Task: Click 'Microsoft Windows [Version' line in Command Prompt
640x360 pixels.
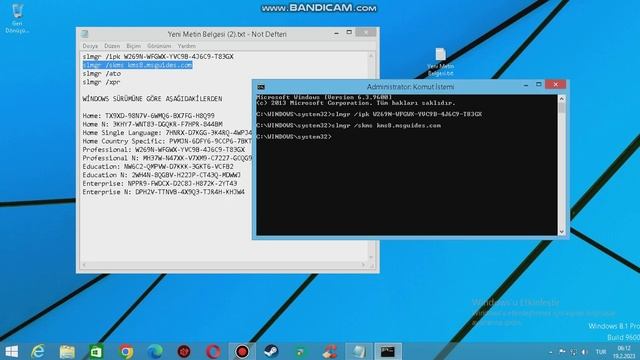Action: pyautogui.click(x=324, y=97)
